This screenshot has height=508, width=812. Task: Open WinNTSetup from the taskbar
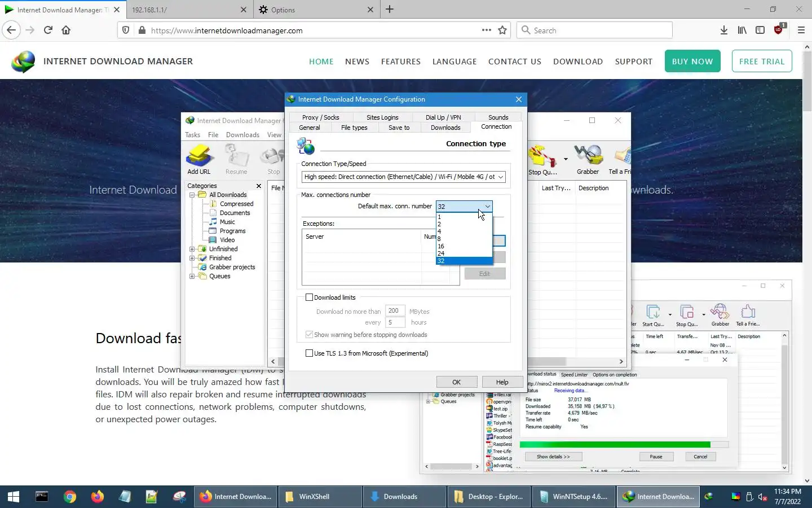click(x=573, y=497)
